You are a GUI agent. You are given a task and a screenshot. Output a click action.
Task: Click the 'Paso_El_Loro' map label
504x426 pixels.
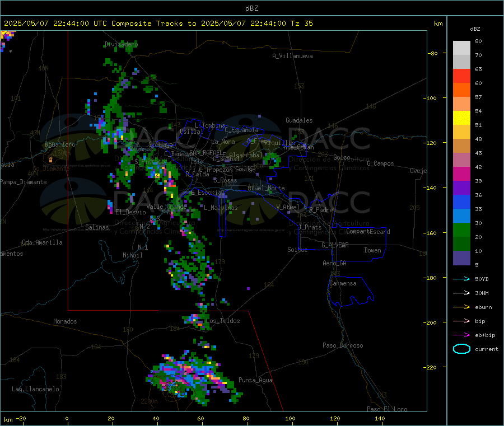click(387, 409)
